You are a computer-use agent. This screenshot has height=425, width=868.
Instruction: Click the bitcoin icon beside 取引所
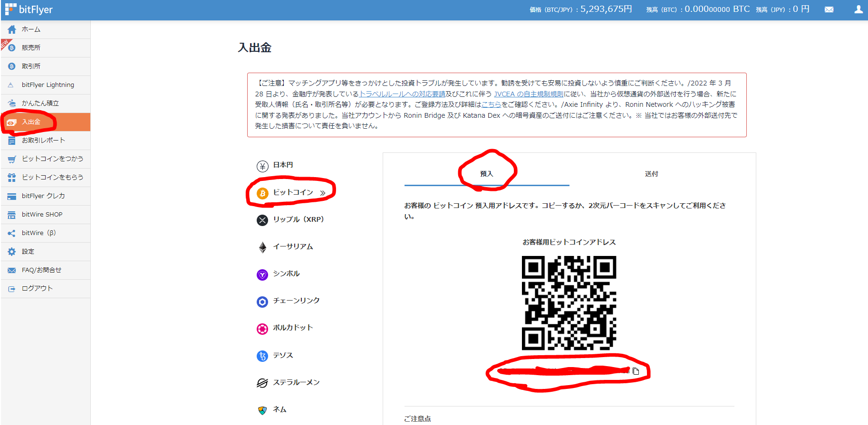tap(12, 66)
